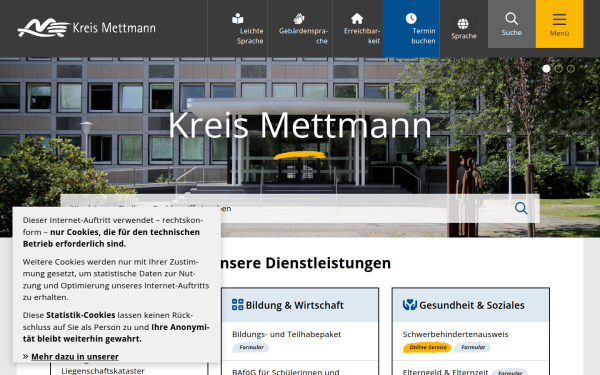Open Sprache language selector
The width and height of the screenshot is (600, 375).
(463, 29)
